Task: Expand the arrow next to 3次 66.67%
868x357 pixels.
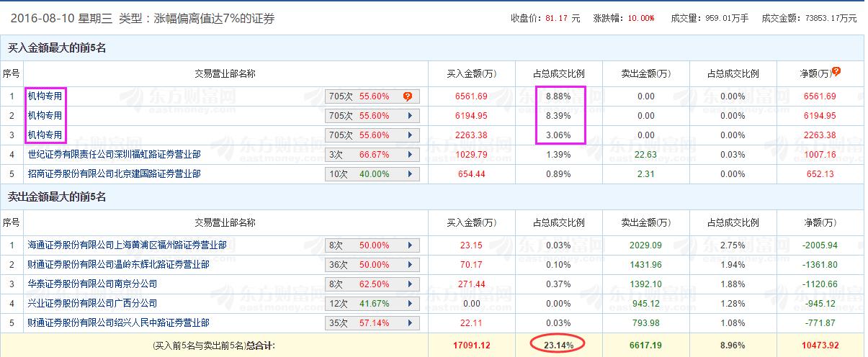Action: (x=410, y=154)
